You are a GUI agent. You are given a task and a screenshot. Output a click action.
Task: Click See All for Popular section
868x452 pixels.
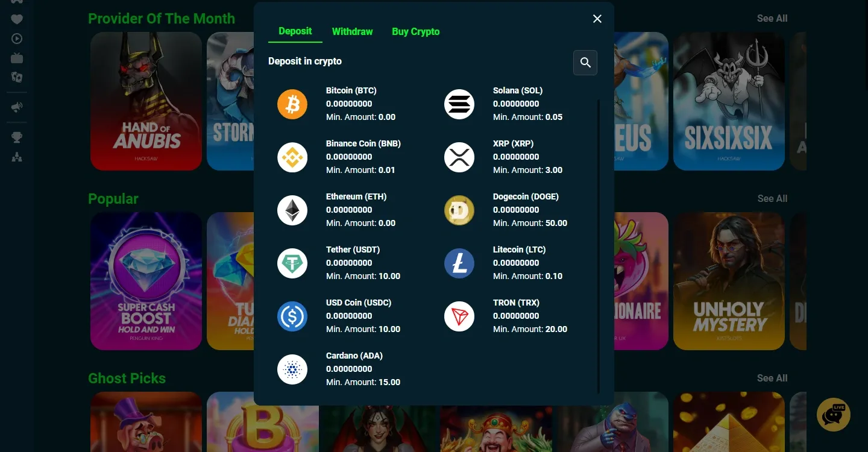(772, 199)
